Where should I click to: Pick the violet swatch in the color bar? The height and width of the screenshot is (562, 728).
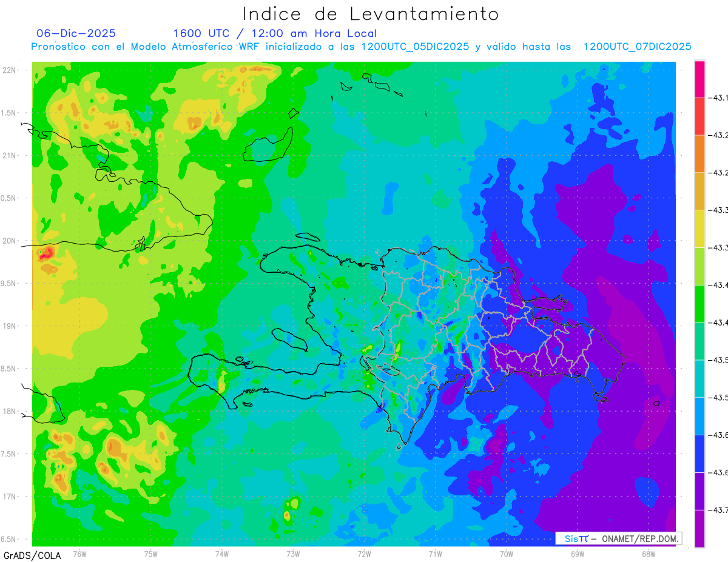699,492
